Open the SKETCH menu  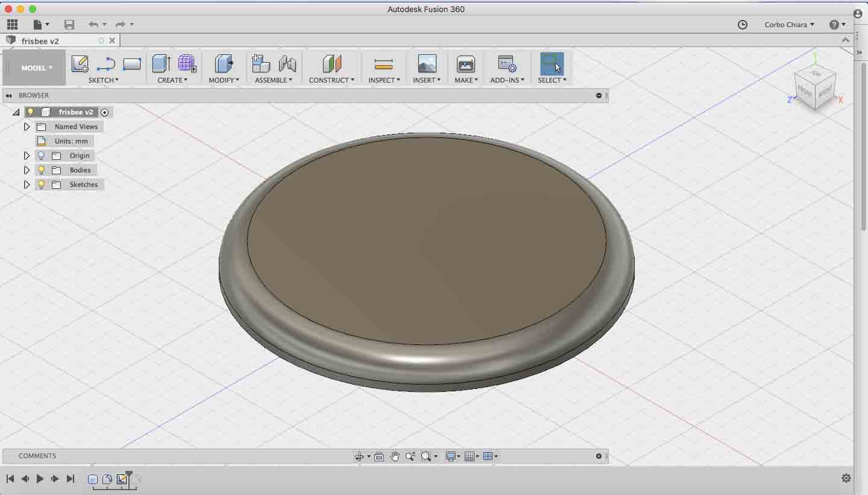point(104,80)
